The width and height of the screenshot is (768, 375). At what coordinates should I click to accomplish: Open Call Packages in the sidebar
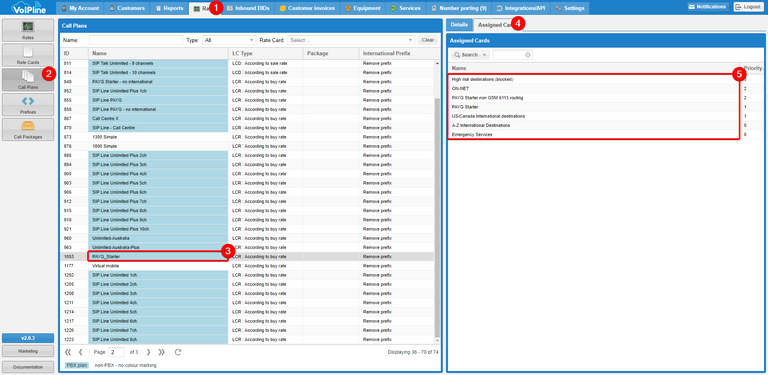coord(28,130)
